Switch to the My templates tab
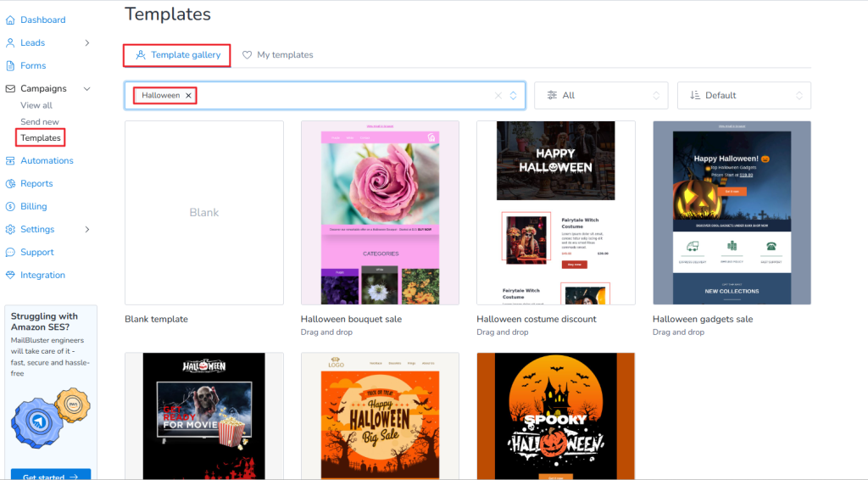Image resolution: width=868 pixels, height=480 pixels. click(278, 55)
